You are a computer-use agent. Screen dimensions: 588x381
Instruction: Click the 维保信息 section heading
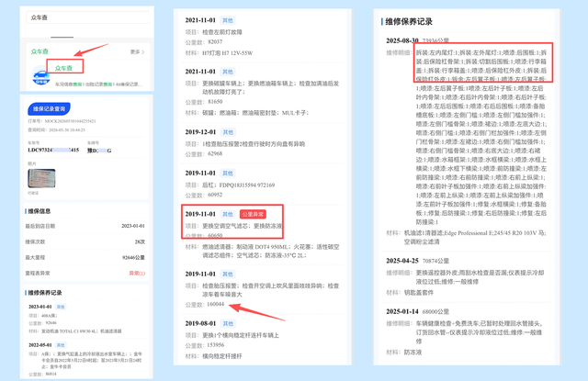click(x=39, y=211)
